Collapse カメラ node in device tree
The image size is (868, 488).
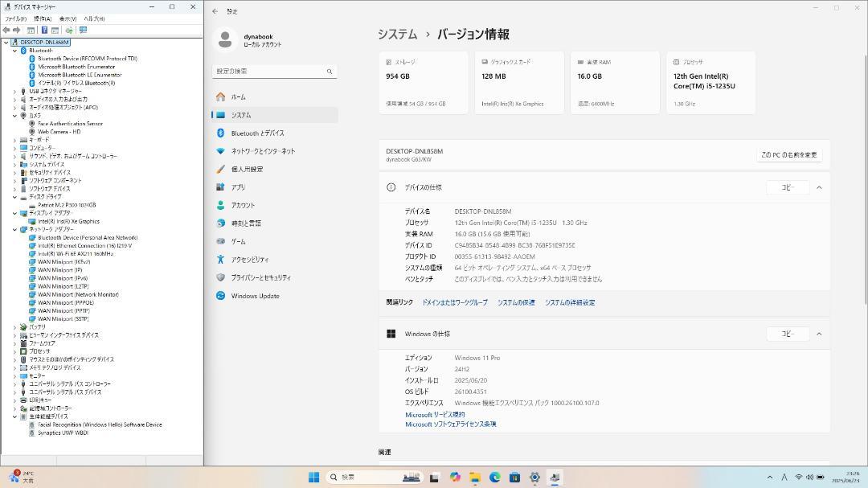click(15, 116)
